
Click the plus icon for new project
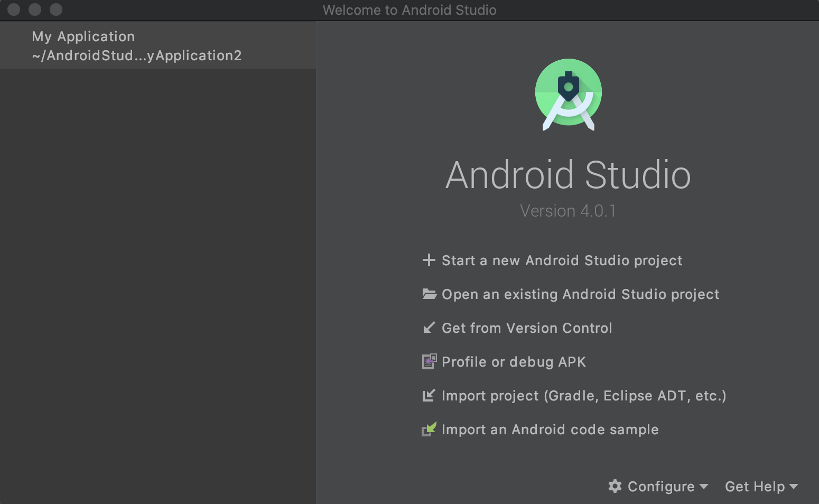pos(429,260)
